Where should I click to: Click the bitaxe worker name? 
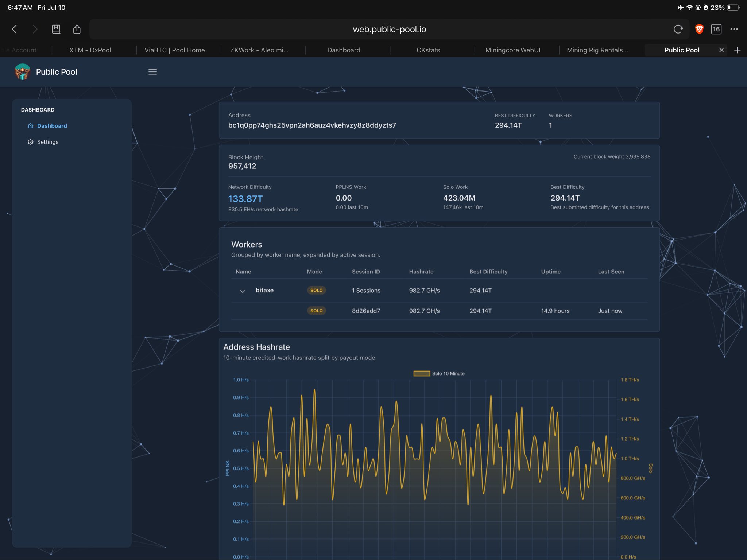264,290
